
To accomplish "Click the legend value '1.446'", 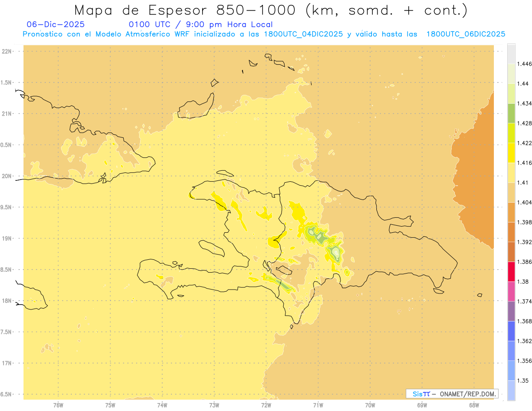I will (524, 64).
